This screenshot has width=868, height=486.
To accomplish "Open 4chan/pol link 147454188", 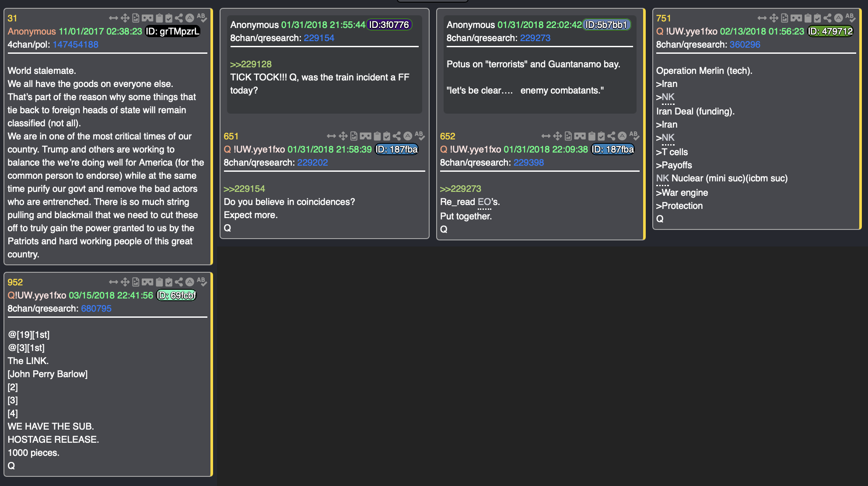I will coord(75,45).
